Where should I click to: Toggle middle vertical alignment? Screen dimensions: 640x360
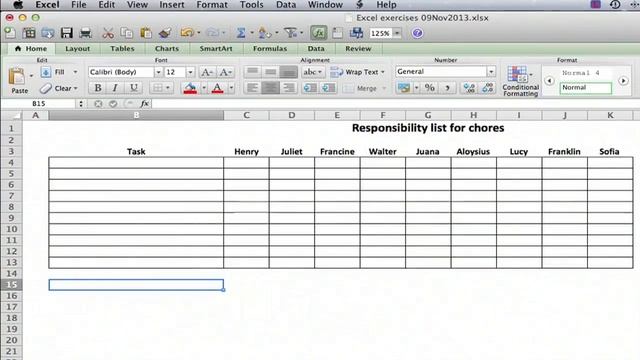pyautogui.click(x=271, y=72)
